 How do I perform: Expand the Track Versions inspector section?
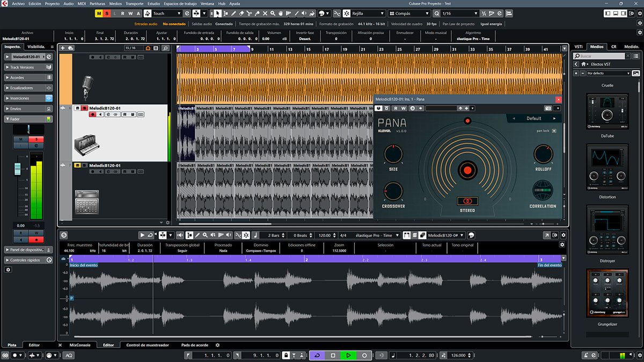click(x=28, y=67)
